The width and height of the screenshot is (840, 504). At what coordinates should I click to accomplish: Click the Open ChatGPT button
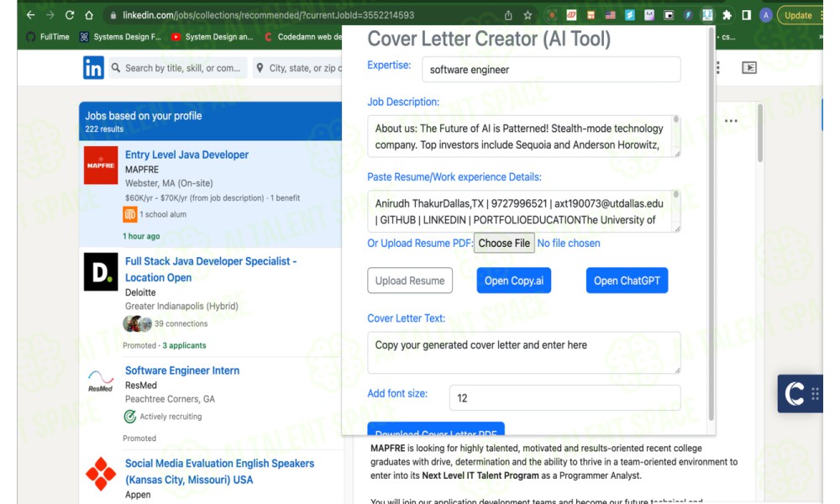tap(627, 281)
